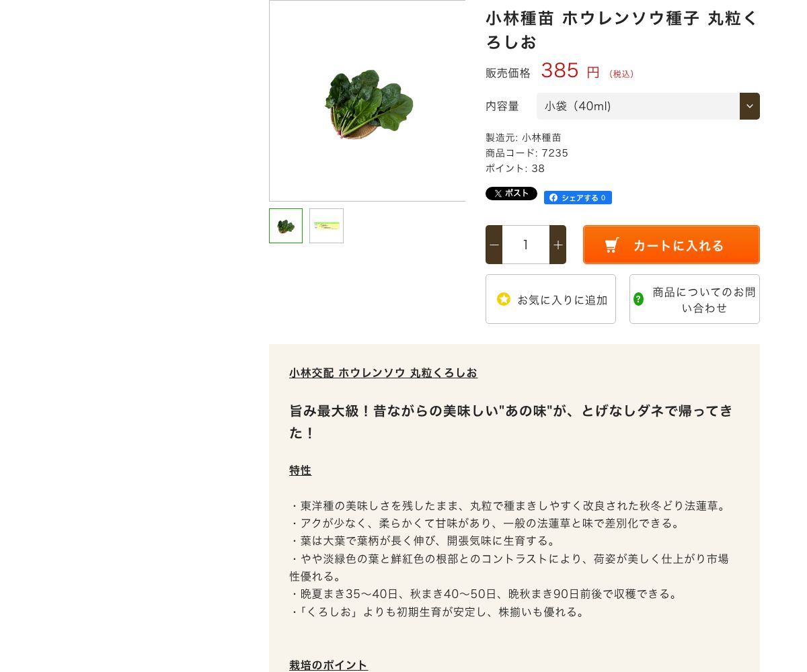
Task: Click the green question mark icon for product inquiry
Action: [x=638, y=299]
